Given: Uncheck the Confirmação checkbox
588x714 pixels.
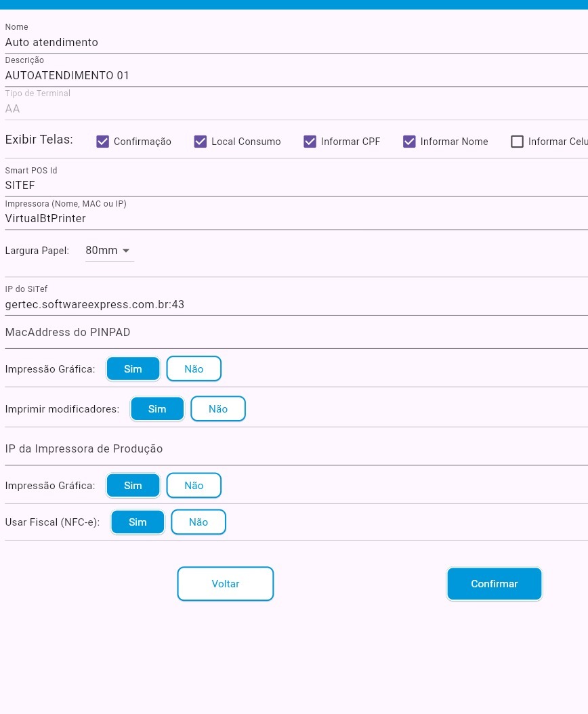Looking at the screenshot, I should [103, 142].
